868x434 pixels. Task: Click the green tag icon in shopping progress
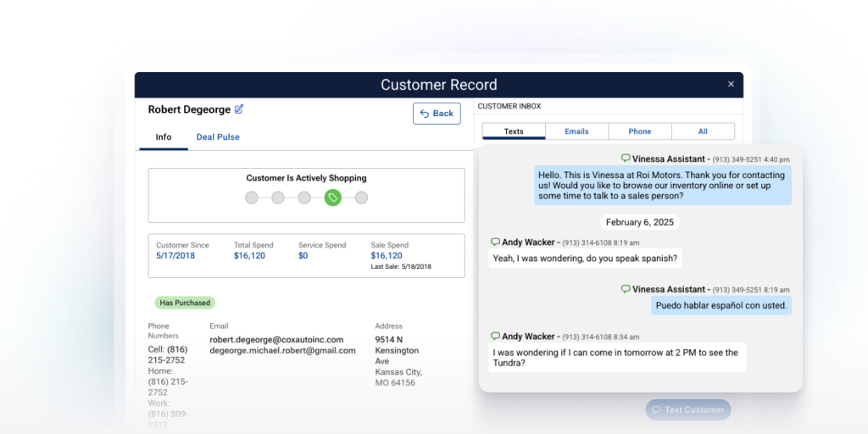(333, 198)
